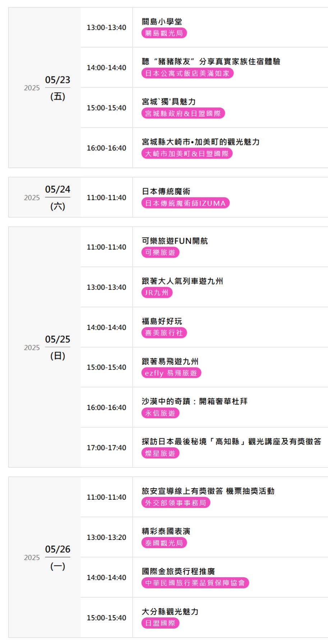
Task: Select the JR九州 tag
Action: pos(157,293)
